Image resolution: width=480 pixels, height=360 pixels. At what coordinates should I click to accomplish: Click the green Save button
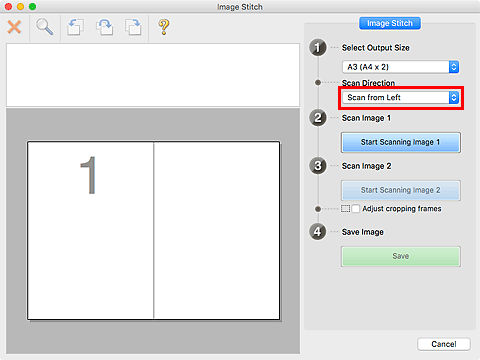401,256
